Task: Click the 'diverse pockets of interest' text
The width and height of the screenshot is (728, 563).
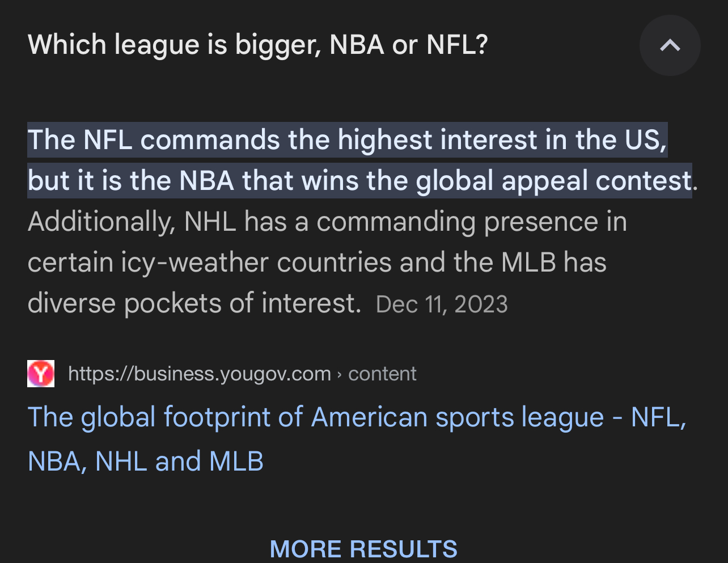Action: [x=194, y=303]
